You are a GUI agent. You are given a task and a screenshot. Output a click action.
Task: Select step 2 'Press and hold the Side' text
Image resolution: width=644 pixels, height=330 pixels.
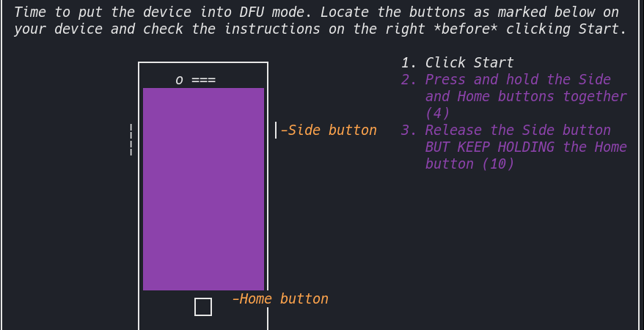click(x=518, y=79)
